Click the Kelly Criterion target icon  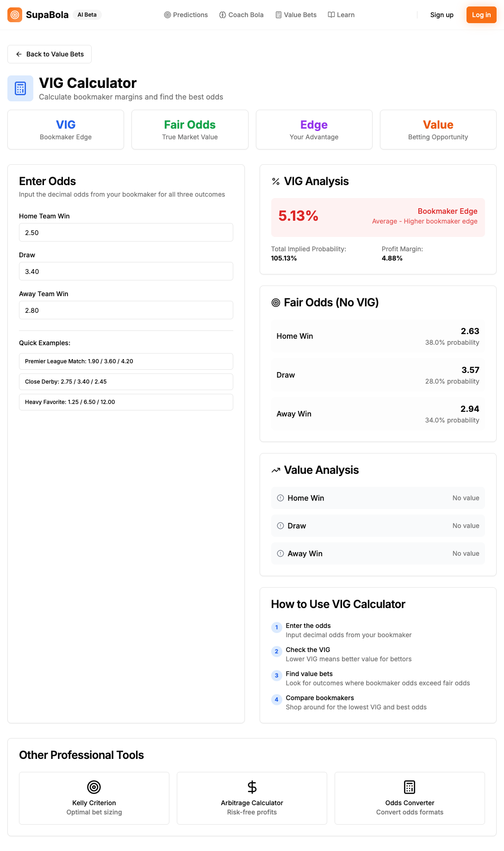[94, 787]
